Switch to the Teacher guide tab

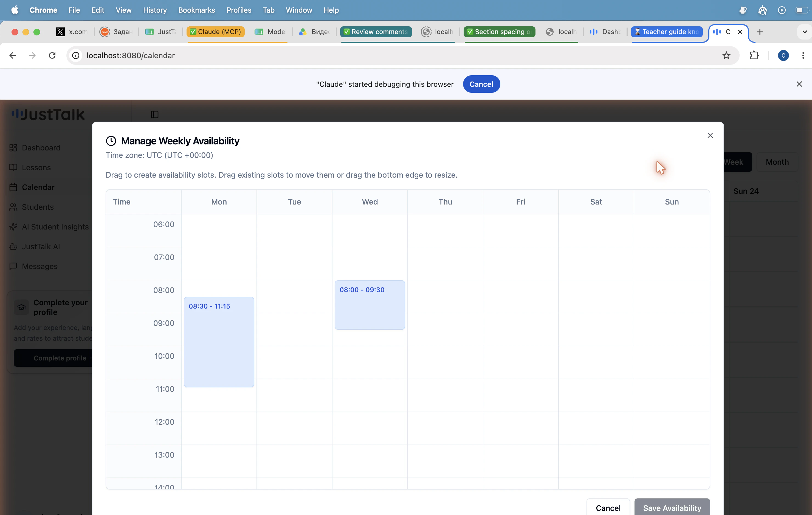(x=667, y=32)
